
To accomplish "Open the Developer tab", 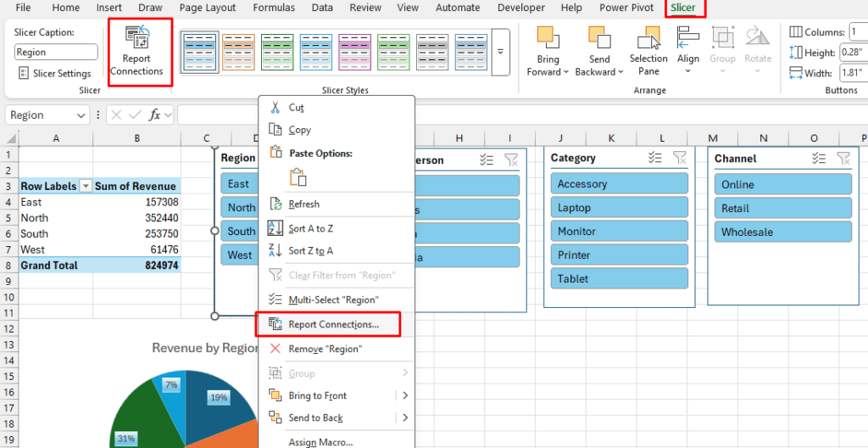I will (x=521, y=8).
